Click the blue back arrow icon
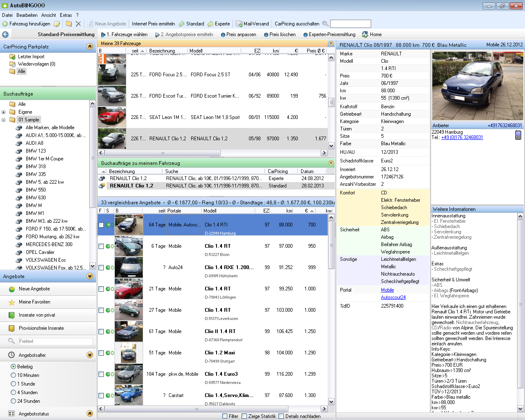This screenshot has width=525, height=420. click(x=5, y=34)
